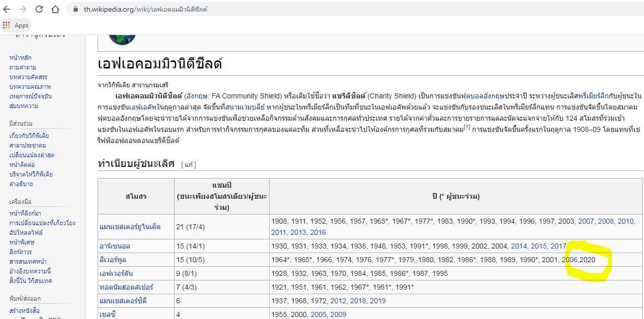Open หน้าที่ลิงก์มา tool link

[25, 213]
